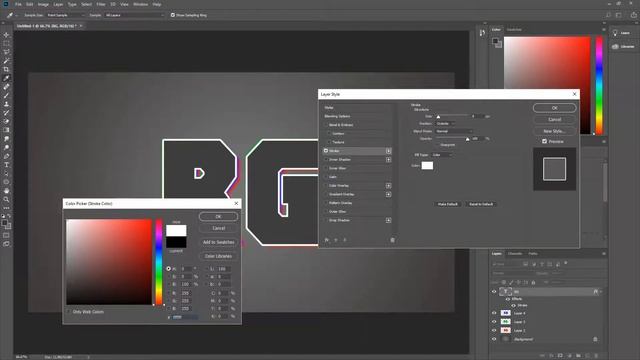Open the Window menu

click(x=140, y=4)
